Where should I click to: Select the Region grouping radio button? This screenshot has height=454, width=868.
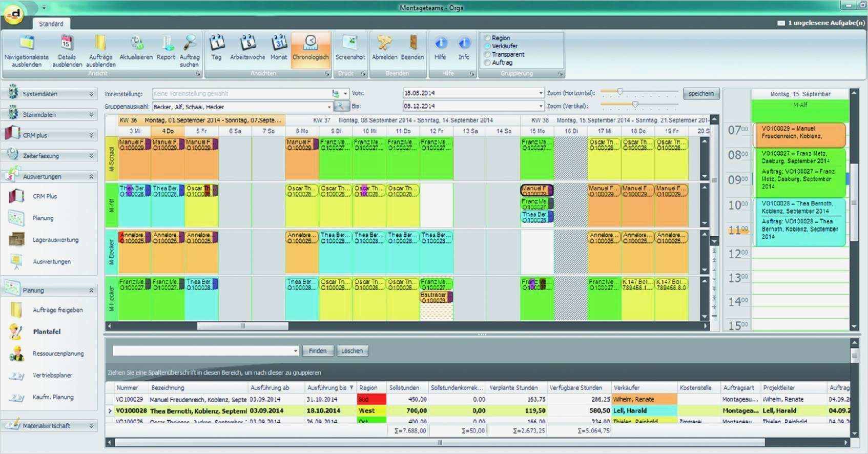pos(487,38)
